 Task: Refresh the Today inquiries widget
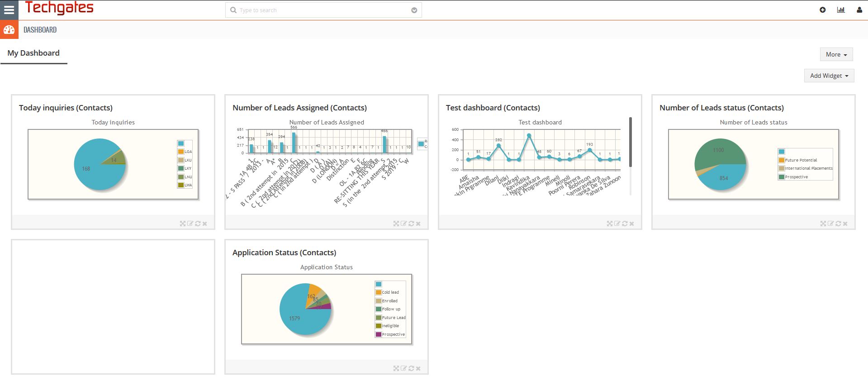click(x=198, y=224)
